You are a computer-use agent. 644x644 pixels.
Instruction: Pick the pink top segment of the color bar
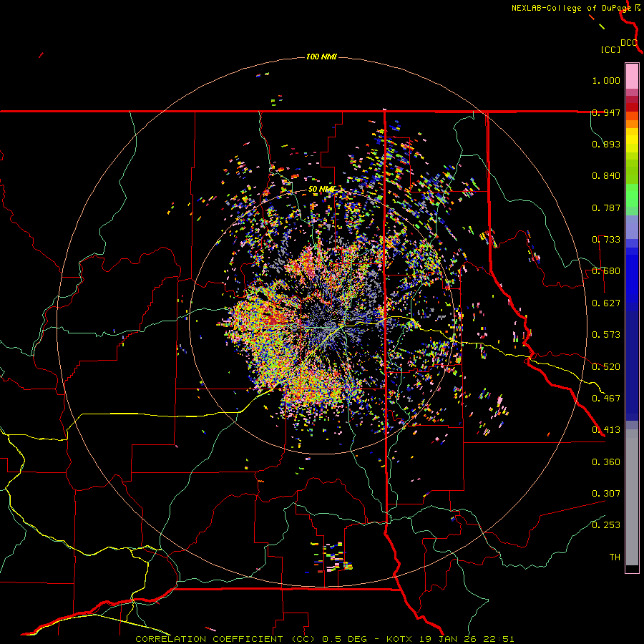click(632, 76)
